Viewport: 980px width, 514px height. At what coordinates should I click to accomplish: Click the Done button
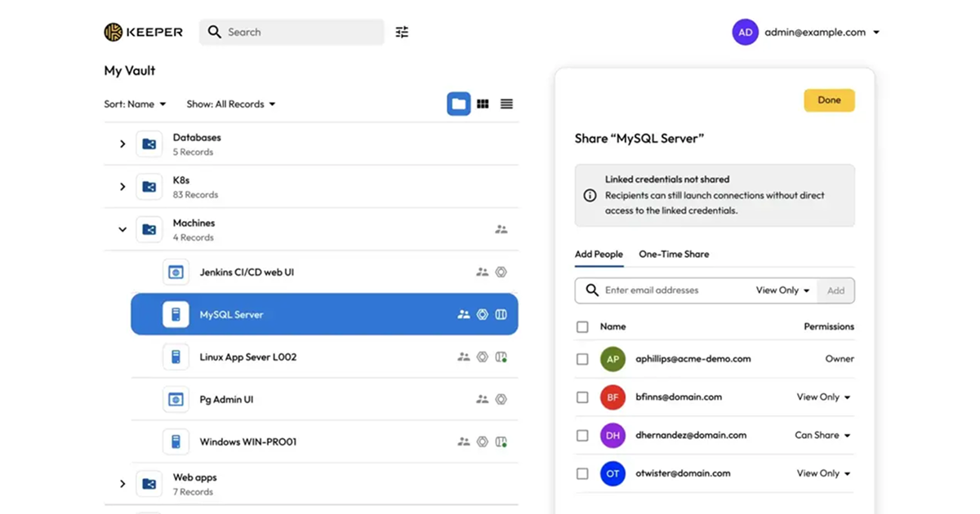[829, 100]
